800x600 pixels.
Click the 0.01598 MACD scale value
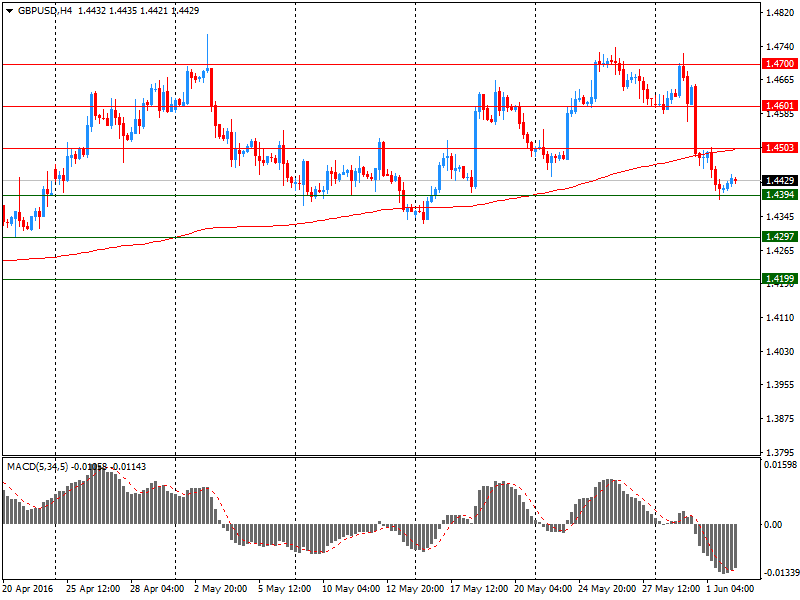pos(780,465)
